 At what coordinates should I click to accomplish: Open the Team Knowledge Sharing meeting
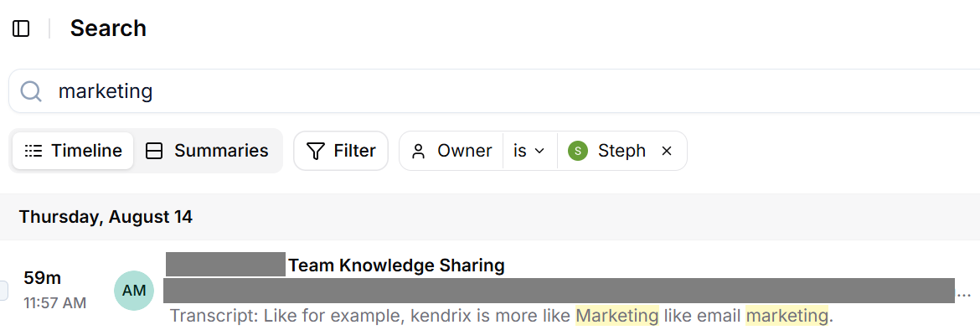[396, 266]
